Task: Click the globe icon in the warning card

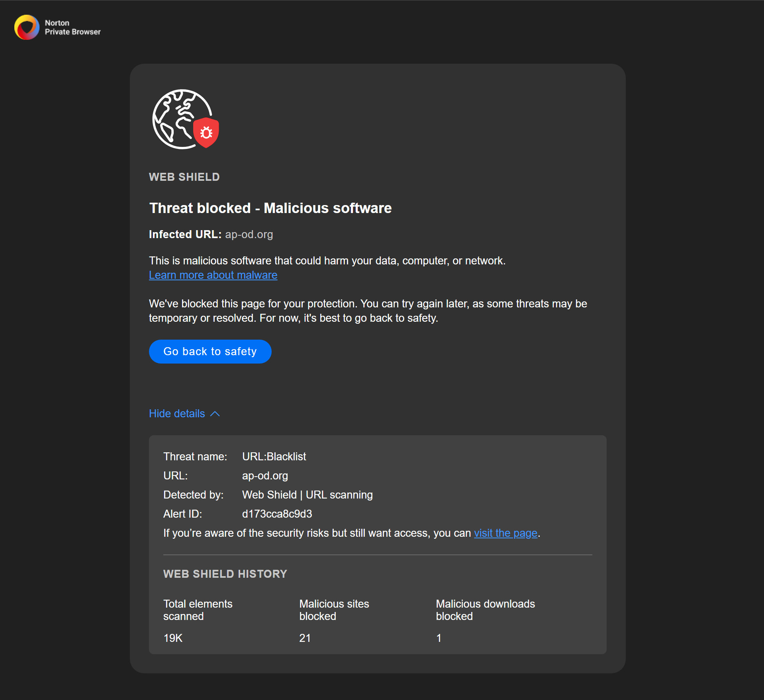Action: click(x=175, y=117)
